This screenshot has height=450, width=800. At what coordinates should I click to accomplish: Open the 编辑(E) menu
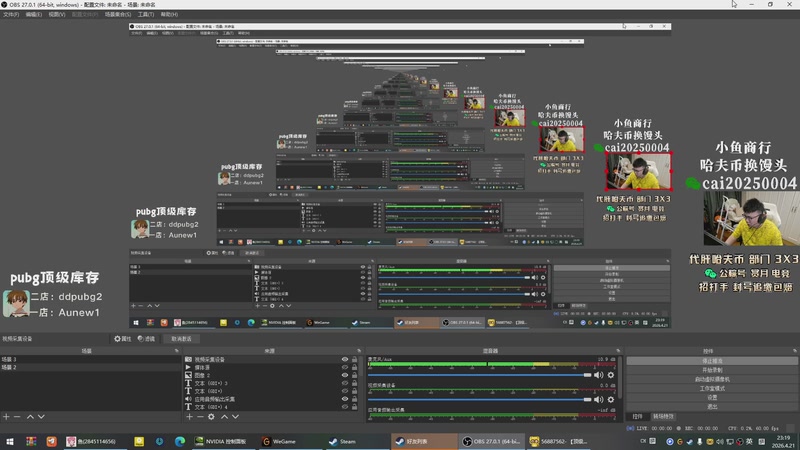[34, 14]
